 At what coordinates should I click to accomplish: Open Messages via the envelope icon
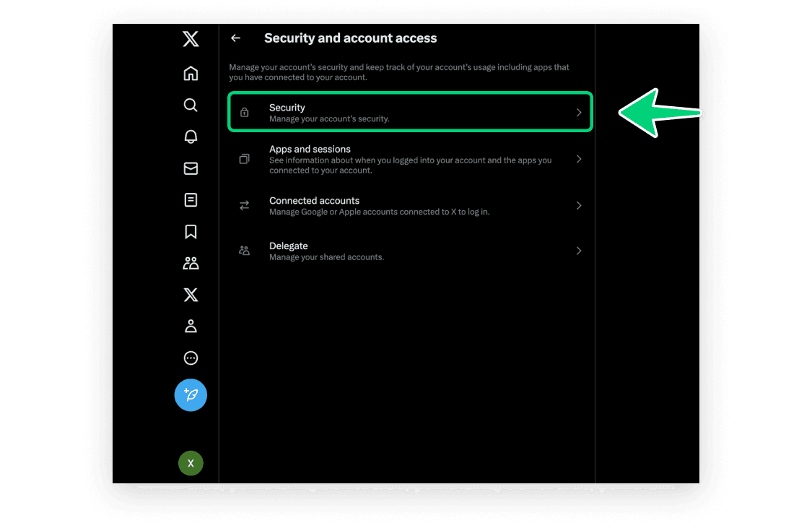coord(191,168)
